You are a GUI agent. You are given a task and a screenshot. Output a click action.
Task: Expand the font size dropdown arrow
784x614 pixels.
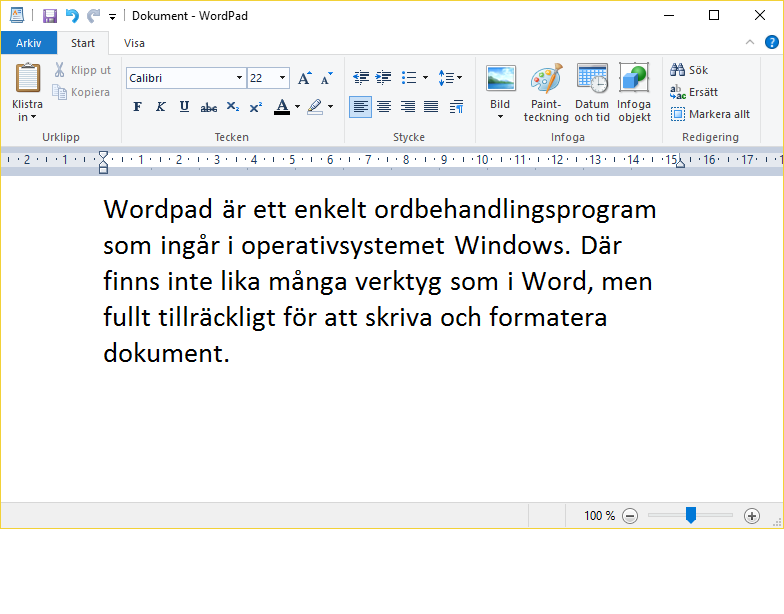pos(282,78)
